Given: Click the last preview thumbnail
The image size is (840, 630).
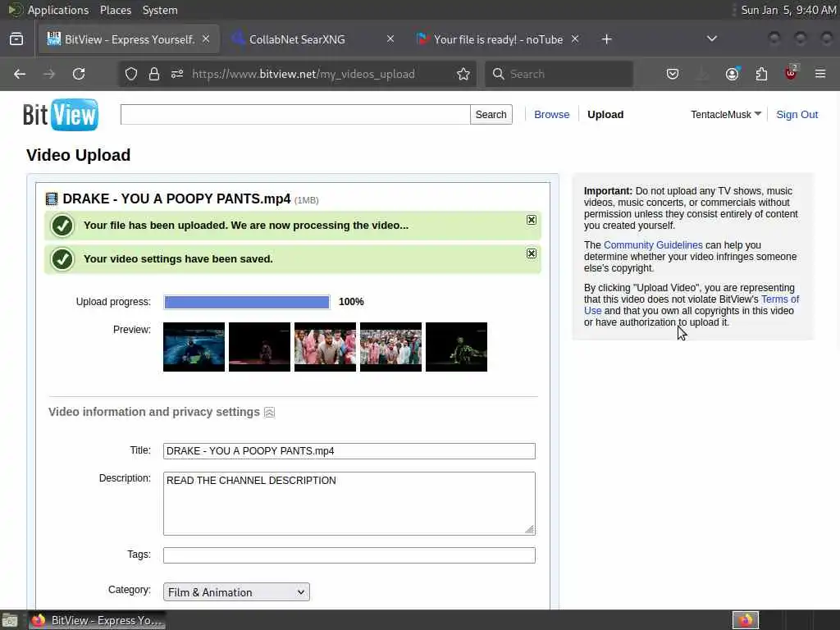Looking at the screenshot, I should pos(456,347).
